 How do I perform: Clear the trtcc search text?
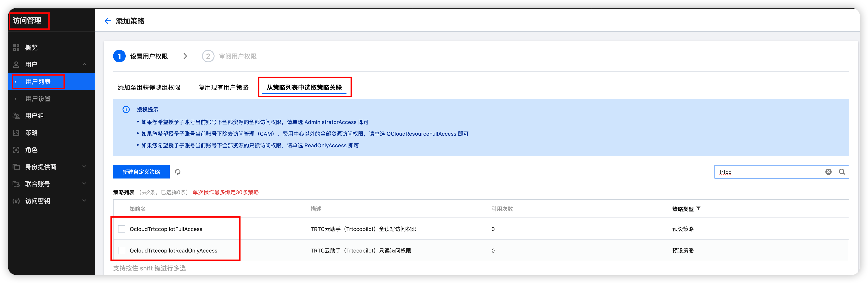coord(828,172)
